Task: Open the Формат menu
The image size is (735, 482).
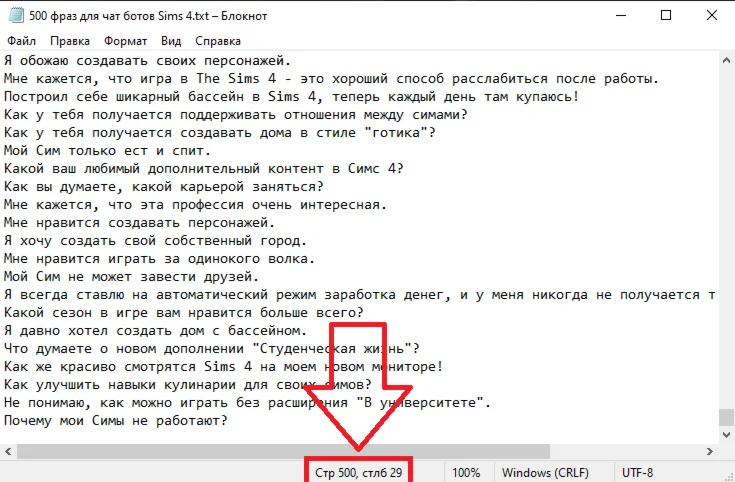Action: (x=125, y=41)
